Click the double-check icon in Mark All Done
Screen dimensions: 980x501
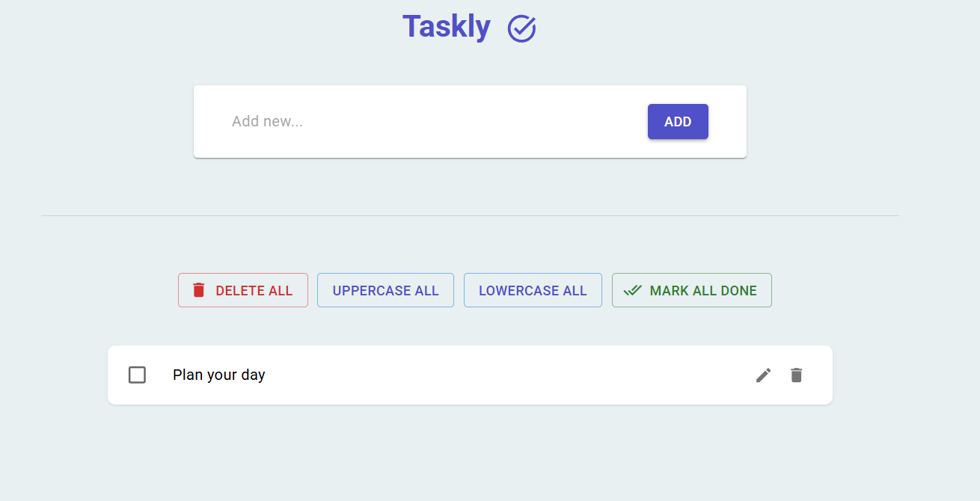(x=633, y=290)
